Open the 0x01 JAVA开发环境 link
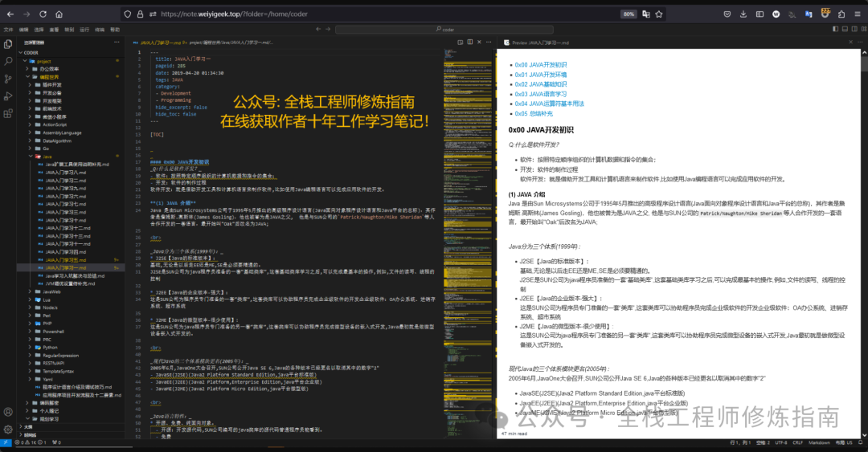 point(540,75)
